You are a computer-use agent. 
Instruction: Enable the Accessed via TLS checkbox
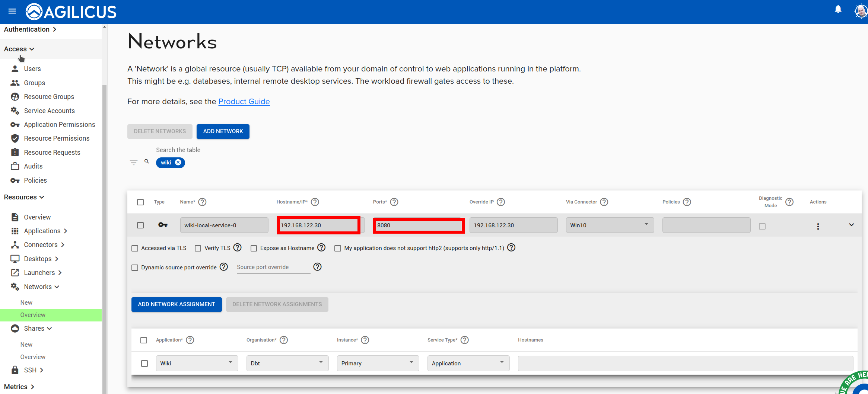click(x=135, y=249)
